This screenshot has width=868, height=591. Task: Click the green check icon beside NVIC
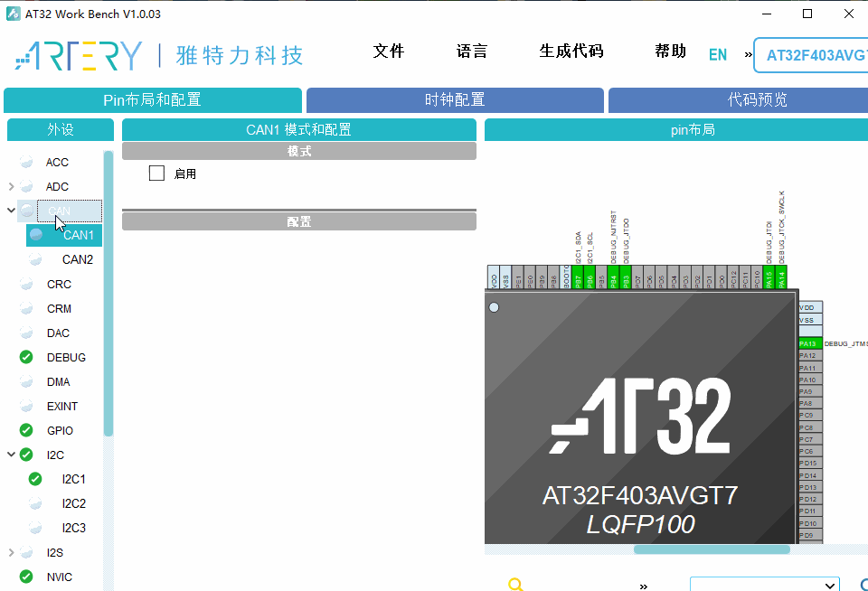coord(26,577)
